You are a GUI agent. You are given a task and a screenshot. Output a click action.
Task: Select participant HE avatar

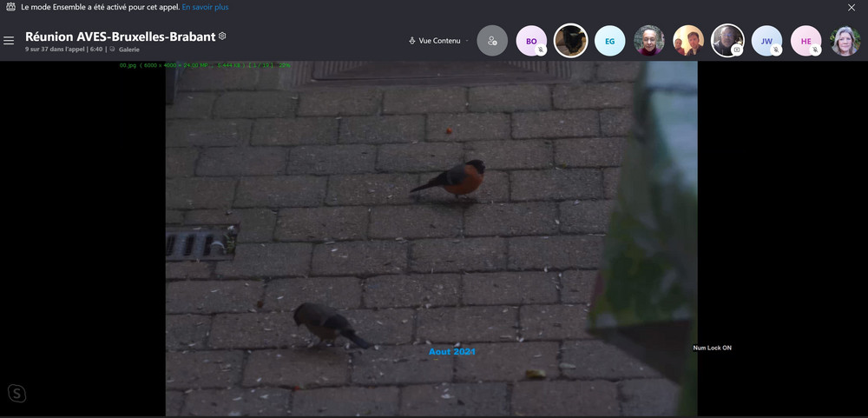[806, 41]
